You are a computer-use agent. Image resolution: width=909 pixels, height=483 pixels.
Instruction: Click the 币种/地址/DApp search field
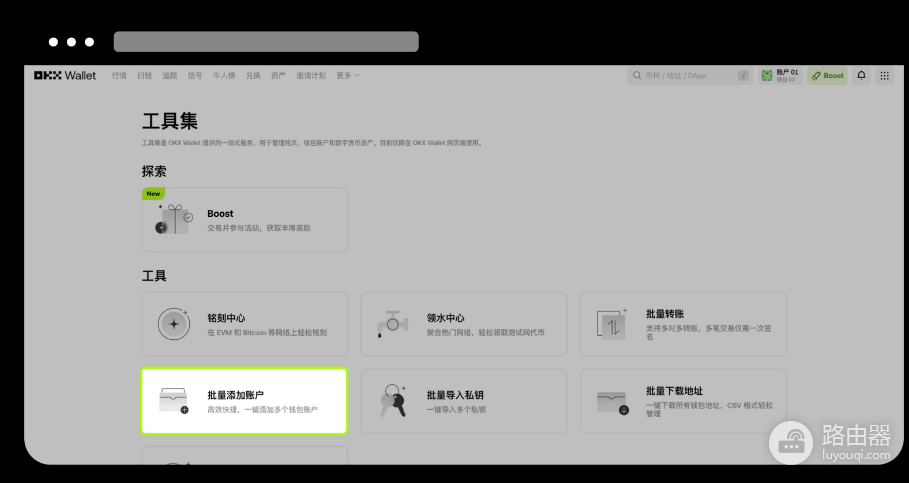(x=689, y=75)
